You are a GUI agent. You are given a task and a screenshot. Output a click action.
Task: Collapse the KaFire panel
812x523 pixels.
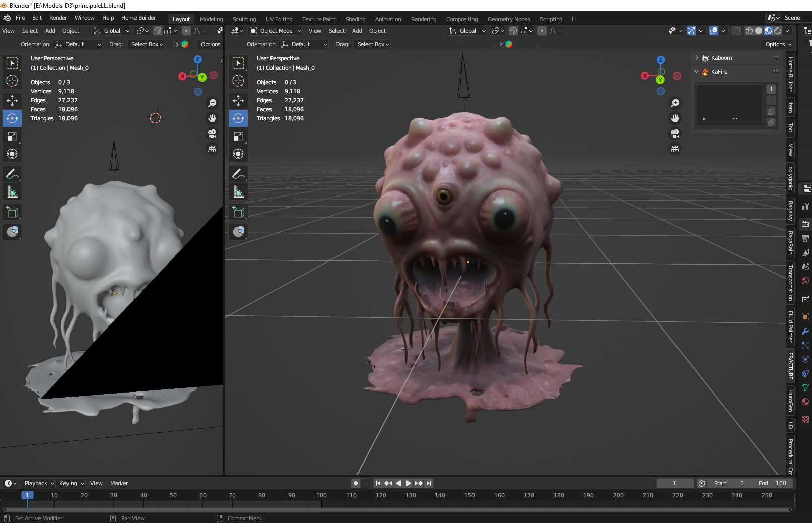697,72
